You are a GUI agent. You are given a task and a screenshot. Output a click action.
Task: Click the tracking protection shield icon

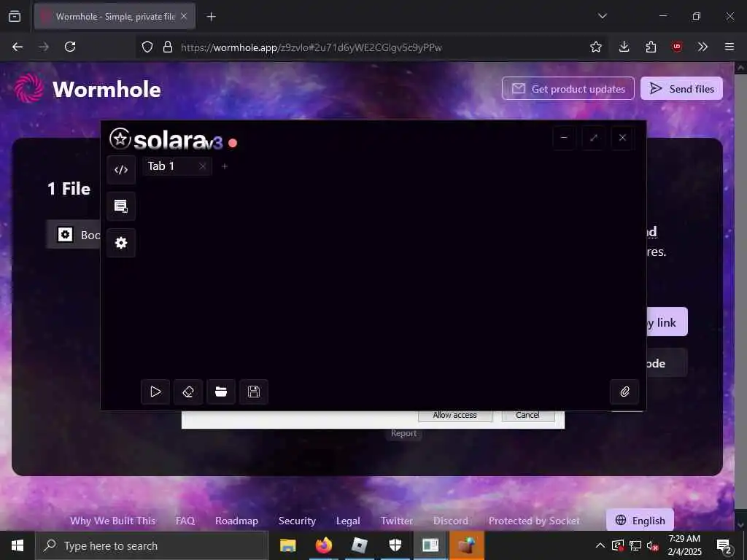click(147, 47)
